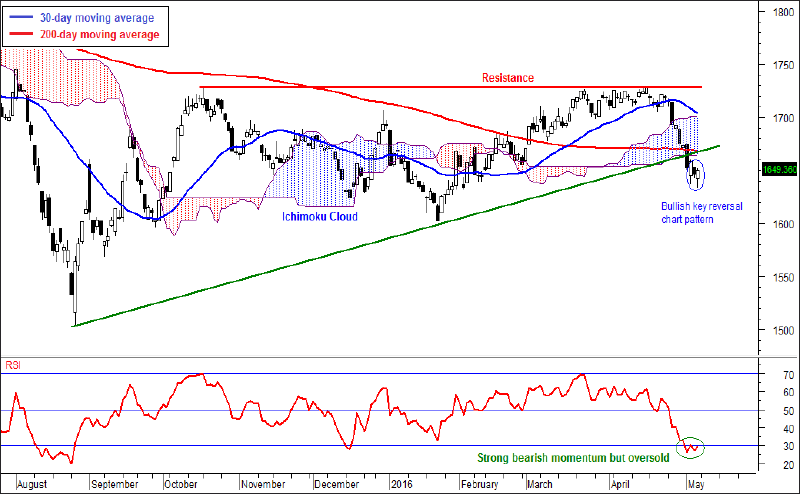Image resolution: width=800 pixels, height=494 pixels.
Task: Click the 'November' date label
Action: [263, 484]
